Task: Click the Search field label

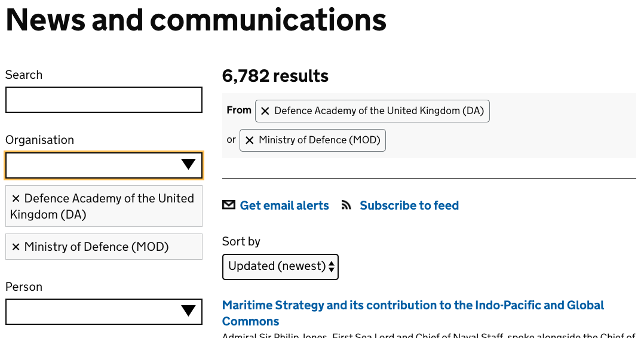Action: point(24,75)
